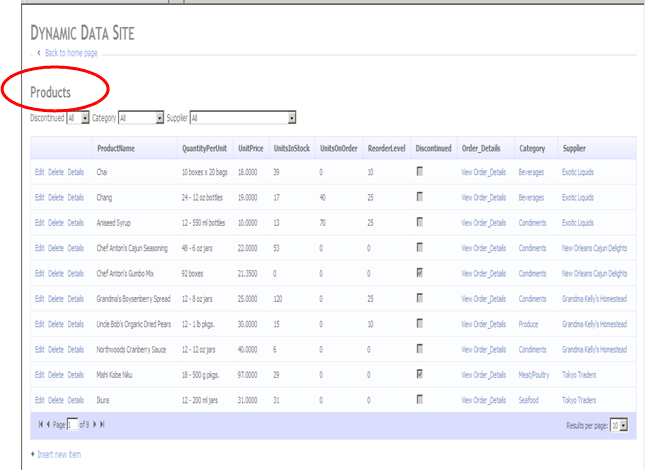Open the Results per page dropdown

point(619,425)
